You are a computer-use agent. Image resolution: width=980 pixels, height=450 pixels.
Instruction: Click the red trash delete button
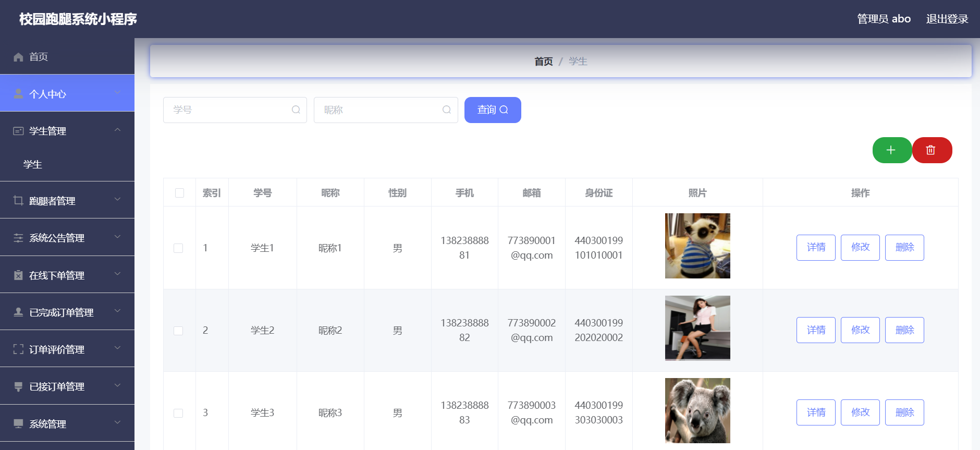[932, 150]
